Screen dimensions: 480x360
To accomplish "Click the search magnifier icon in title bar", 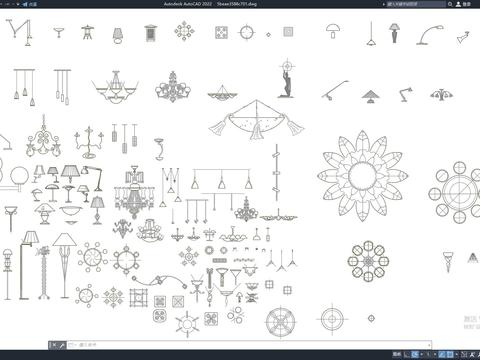I will (x=450, y=4).
